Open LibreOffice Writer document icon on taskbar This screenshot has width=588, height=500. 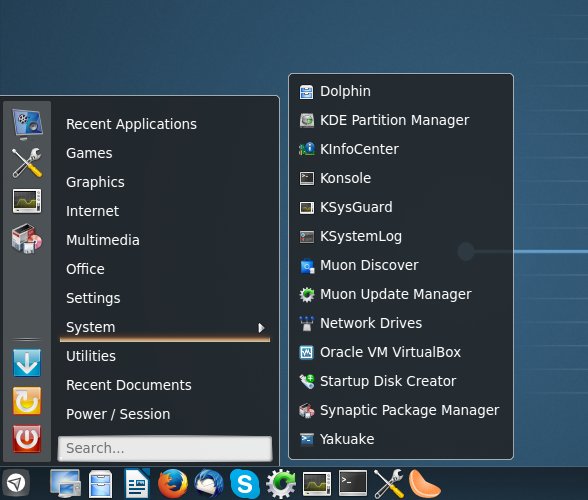click(136, 483)
